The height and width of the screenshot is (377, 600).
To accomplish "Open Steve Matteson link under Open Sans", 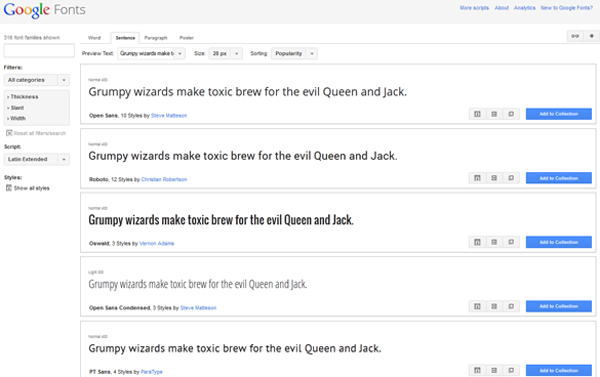I will (169, 116).
